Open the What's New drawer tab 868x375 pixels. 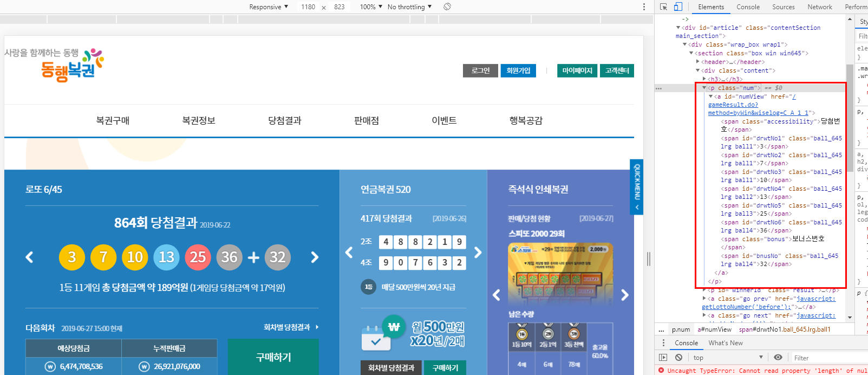[726, 343]
